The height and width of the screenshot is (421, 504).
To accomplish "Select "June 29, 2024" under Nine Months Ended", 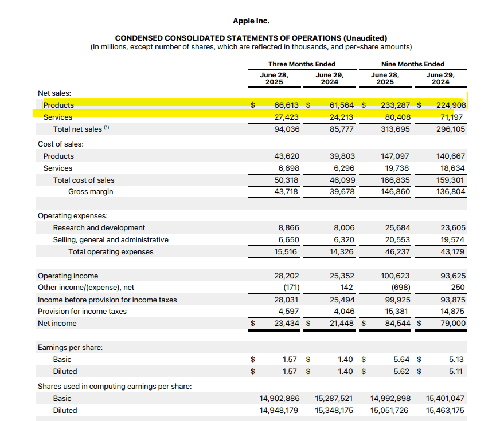I will [x=440, y=78].
